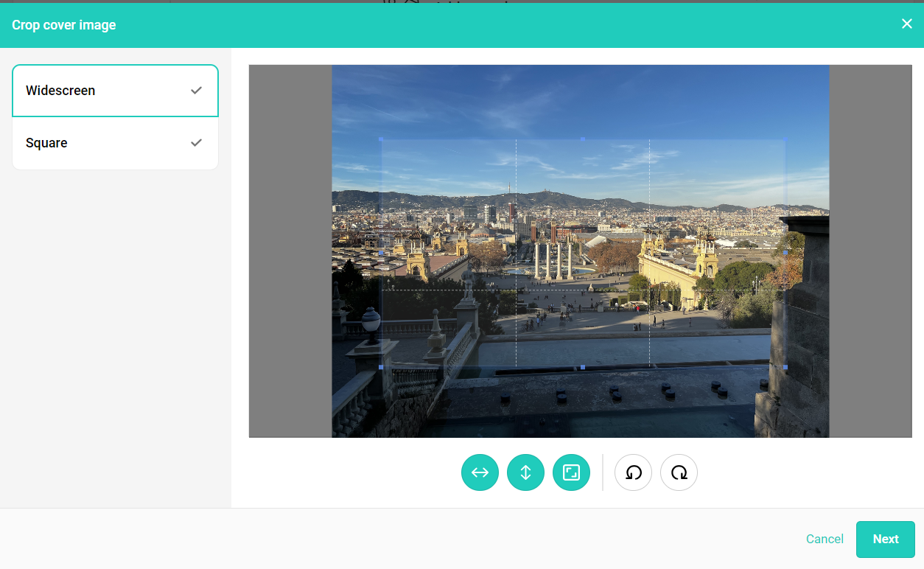
Task: Flip the image horizontally
Action: click(x=480, y=472)
